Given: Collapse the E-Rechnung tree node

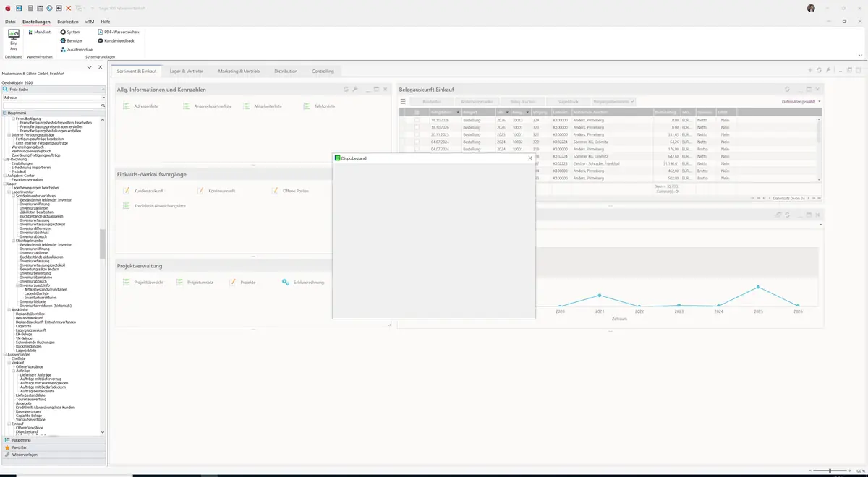Looking at the screenshot, I should [4, 159].
